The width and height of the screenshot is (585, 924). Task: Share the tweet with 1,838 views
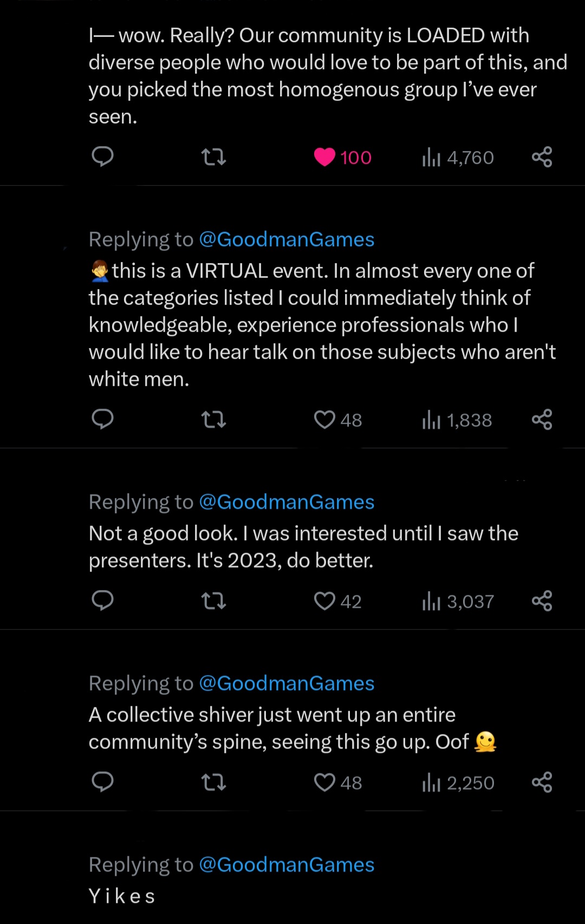542,420
